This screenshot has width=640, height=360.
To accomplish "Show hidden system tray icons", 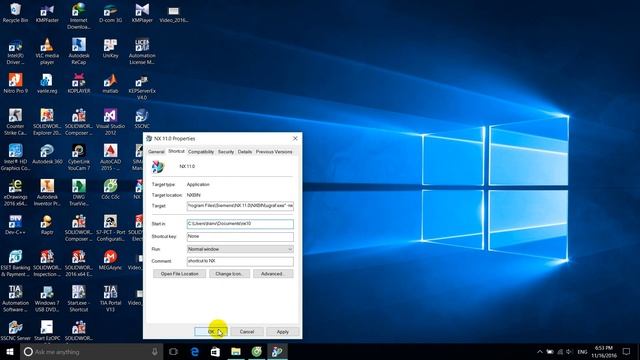I will tap(540, 352).
